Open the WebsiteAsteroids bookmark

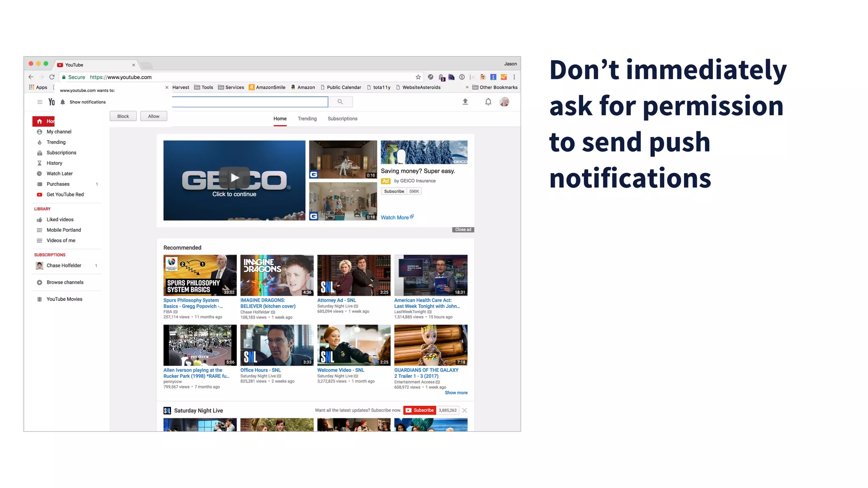coord(418,87)
